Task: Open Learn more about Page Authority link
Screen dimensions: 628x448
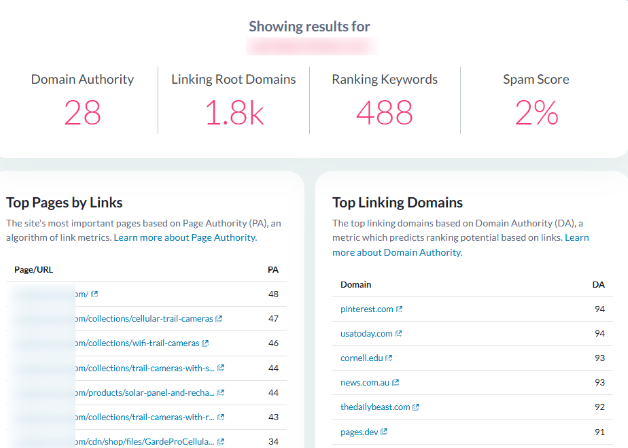Action: pyautogui.click(x=185, y=238)
